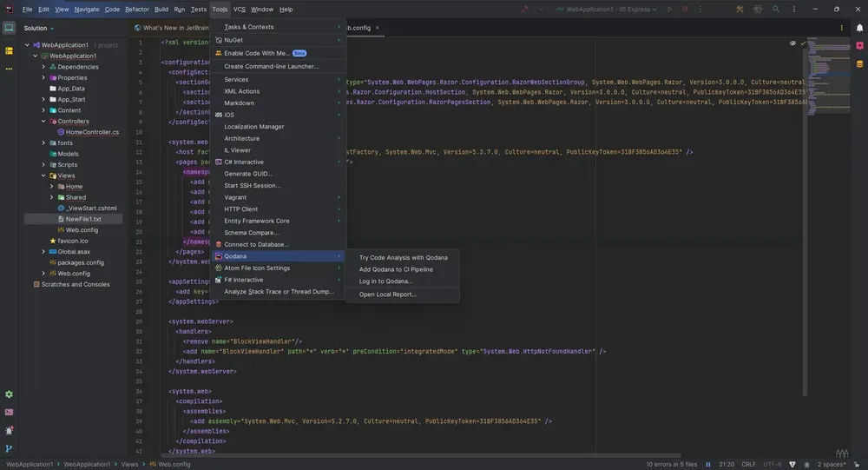Viewport: 868px width, 470px height.
Task: Open the NuGet submenu
Action: [x=279, y=40]
